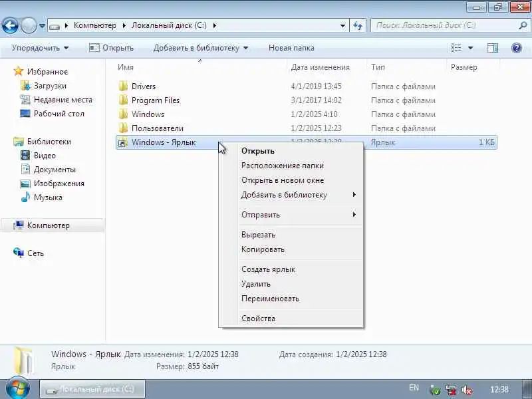Open Рабочий стол in the sidebar
Viewport: 532px width, 399px height.
59,113
